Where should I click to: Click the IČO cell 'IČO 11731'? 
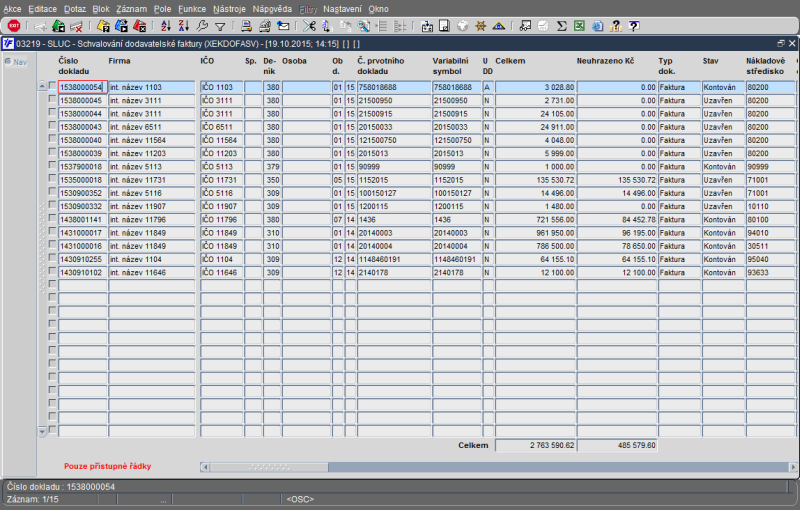(221, 180)
